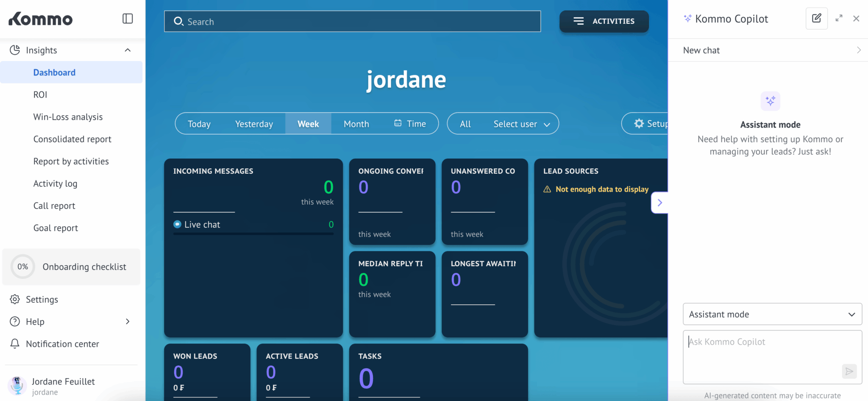The width and height of the screenshot is (868, 401).
Task: Click the Active Leads widget
Action: (x=300, y=372)
